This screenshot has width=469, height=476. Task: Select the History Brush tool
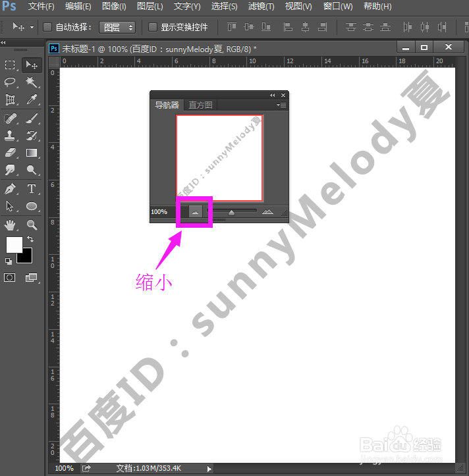pos(32,136)
